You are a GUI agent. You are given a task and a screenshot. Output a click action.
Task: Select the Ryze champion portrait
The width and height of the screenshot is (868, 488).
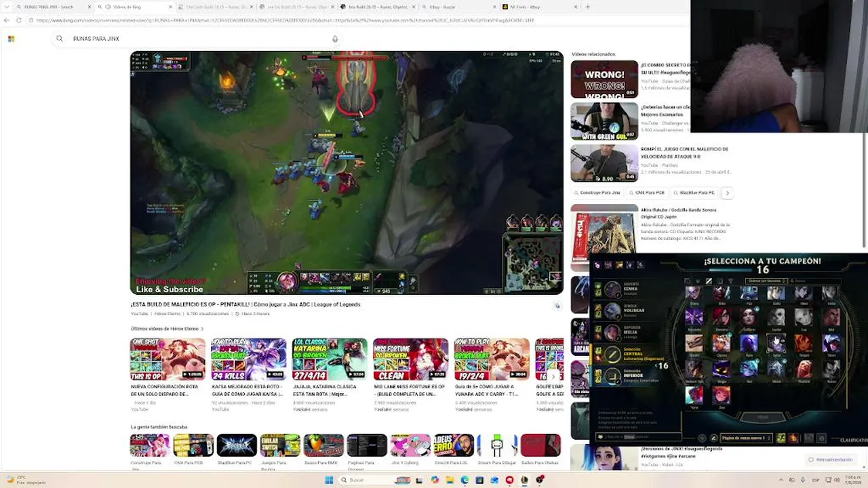click(749, 343)
